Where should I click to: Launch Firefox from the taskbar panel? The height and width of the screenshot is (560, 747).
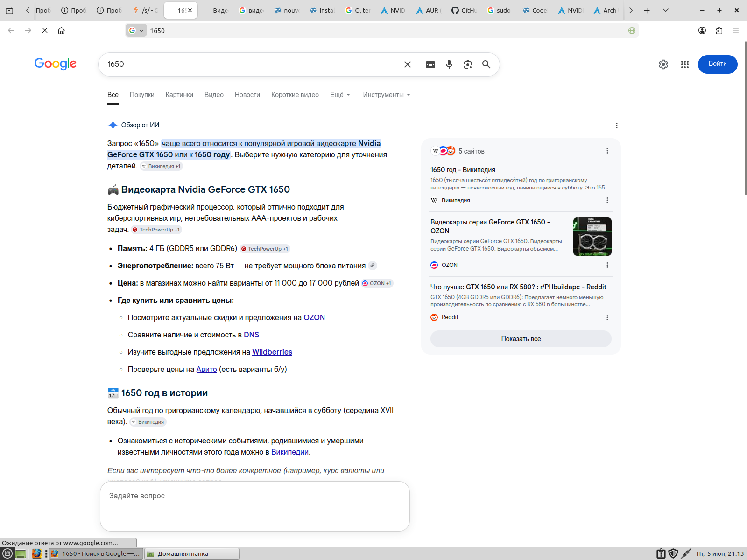[36, 554]
